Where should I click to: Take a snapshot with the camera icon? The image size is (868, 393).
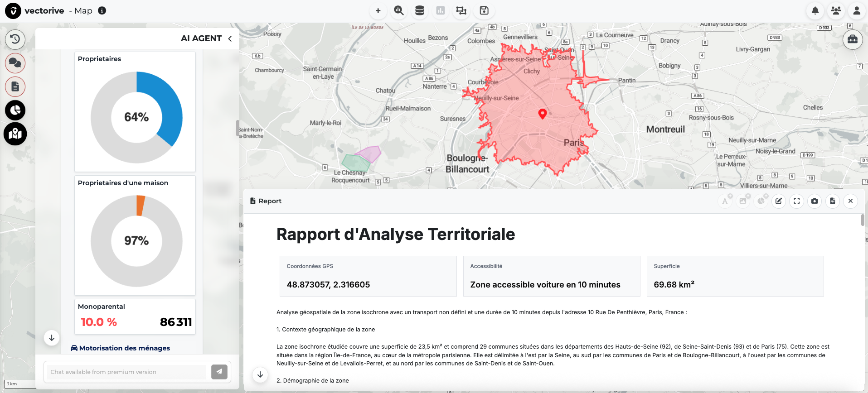click(815, 201)
